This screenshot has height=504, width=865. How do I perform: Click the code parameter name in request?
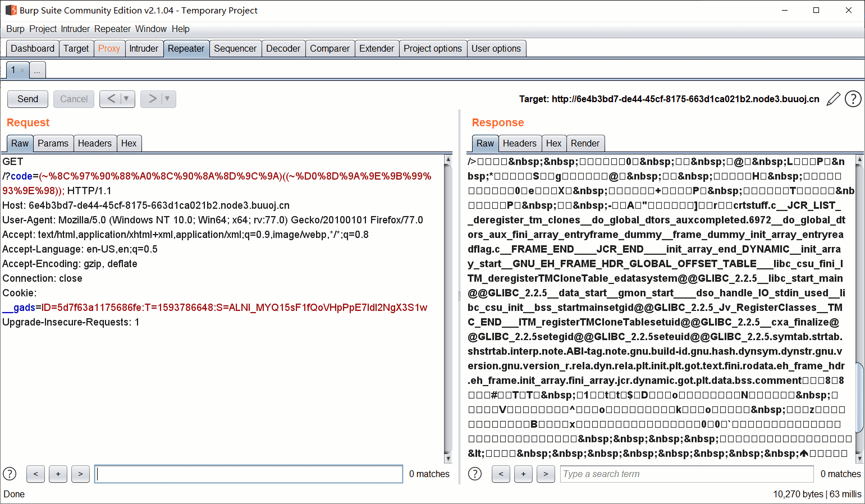[x=22, y=176]
